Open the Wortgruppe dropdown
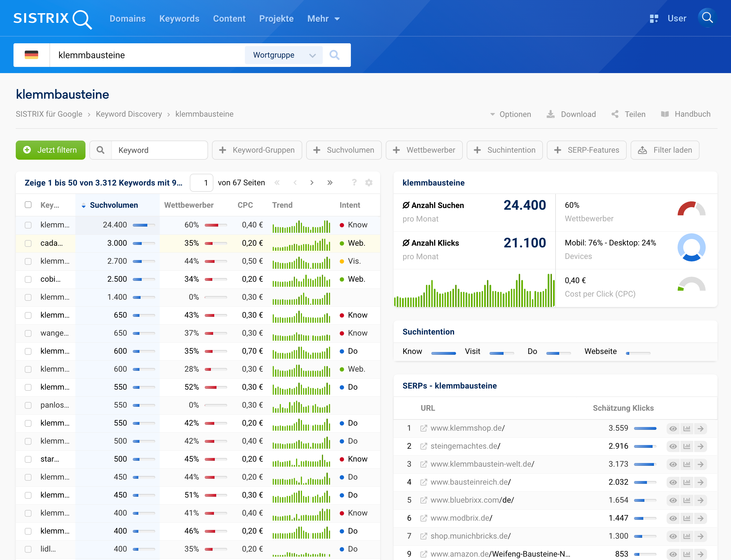This screenshot has width=731, height=560. 284,55
